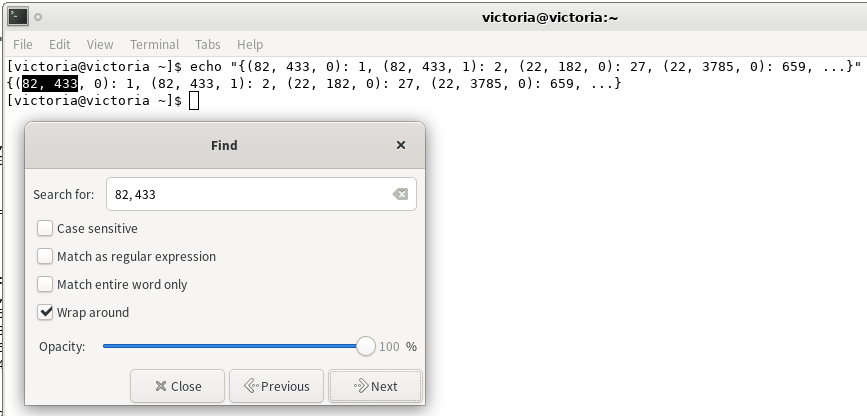Enable the Case sensitive checkbox
This screenshot has height=416, width=867.
coord(45,228)
